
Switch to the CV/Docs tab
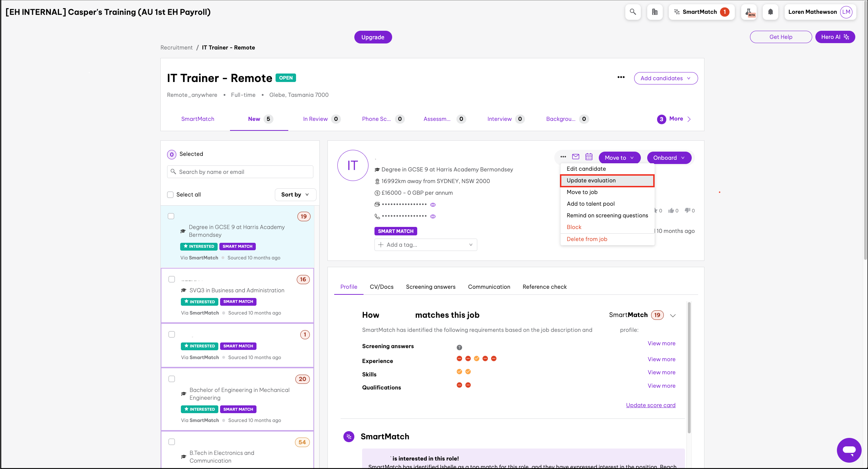pyautogui.click(x=381, y=287)
